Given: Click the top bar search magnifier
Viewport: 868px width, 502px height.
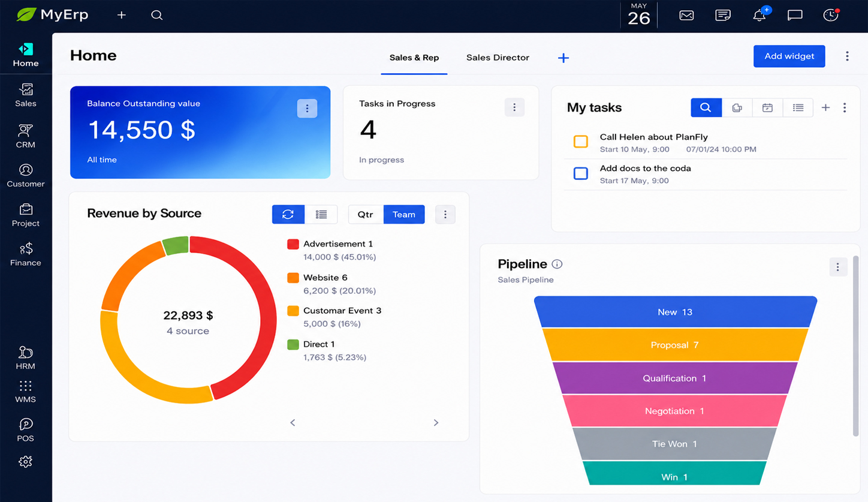Looking at the screenshot, I should 157,15.
